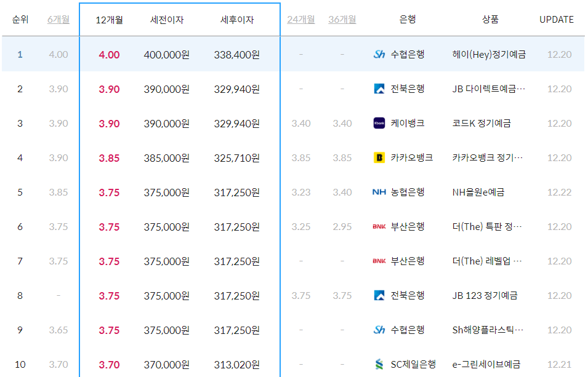This screenshot has width=588, height=377.
Task: Open the JB 123 정기예금 product
Action: [485, 296]
